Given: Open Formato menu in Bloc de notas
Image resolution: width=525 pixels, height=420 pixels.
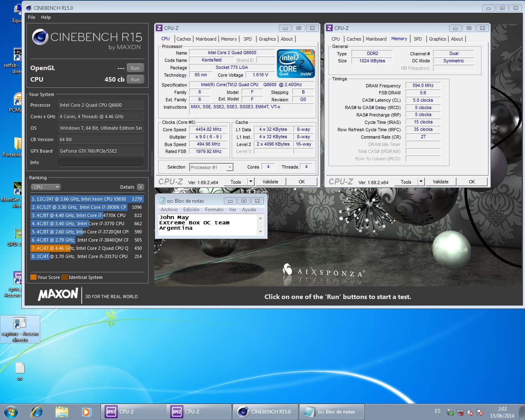Looking at the screenshot, I should (x=214, y=210).
